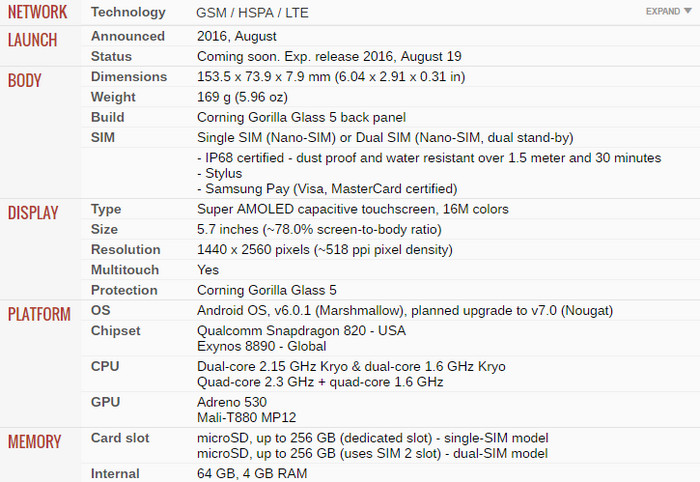Click the OS spec label
This screenshot has height=482, width=700.
[x=101, y=310]
